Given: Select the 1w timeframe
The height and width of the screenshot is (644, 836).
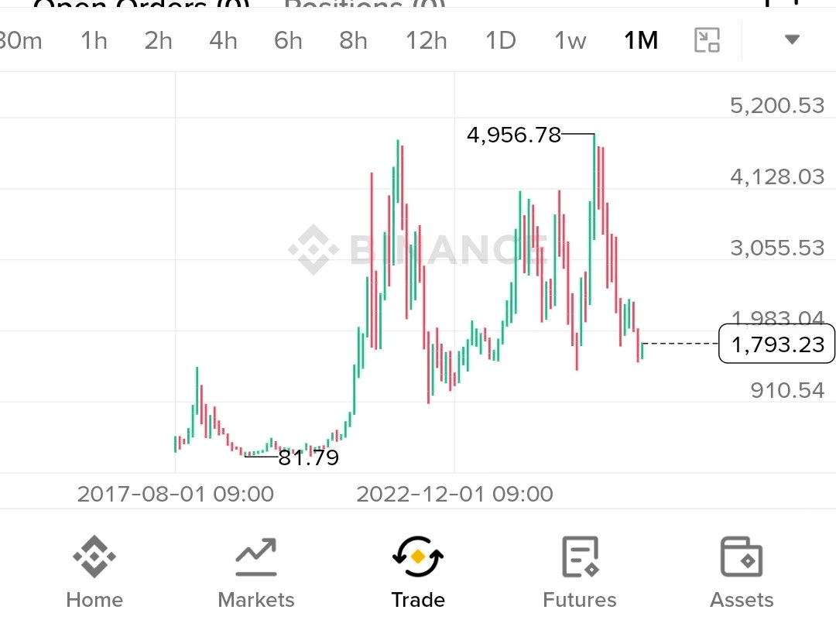Looking at the screenshot, I should click(x=570, y=40).
